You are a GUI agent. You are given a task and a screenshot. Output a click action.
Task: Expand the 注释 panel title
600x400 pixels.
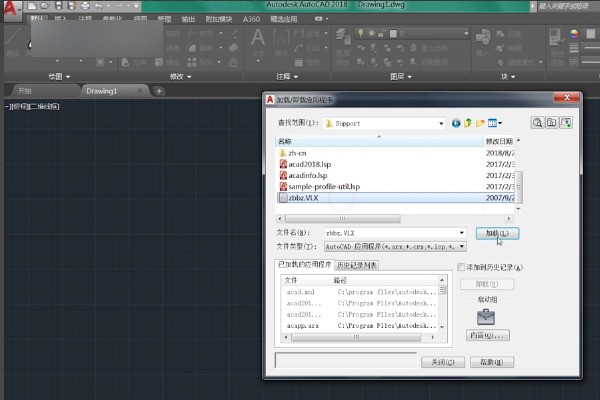tap(287, 77)
